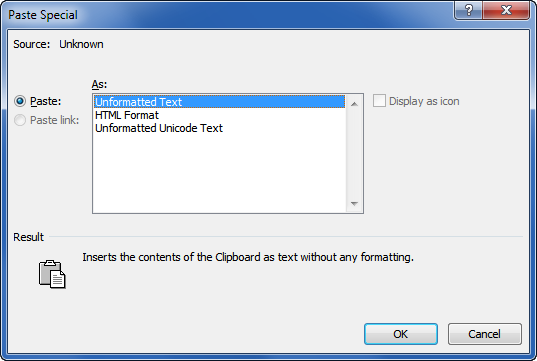Viewport: 537px width, 361px height.
Task: Click the question mark help button
Action: pos(468,10)
